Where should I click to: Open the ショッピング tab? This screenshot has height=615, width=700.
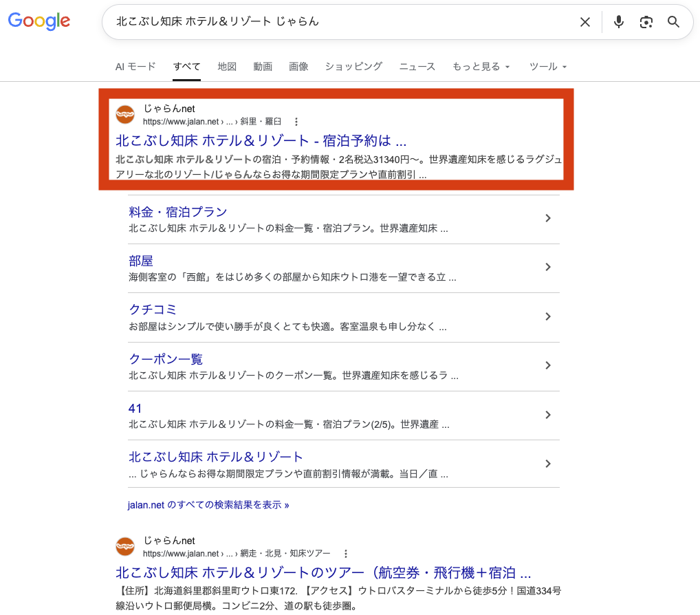pos(353,67)
